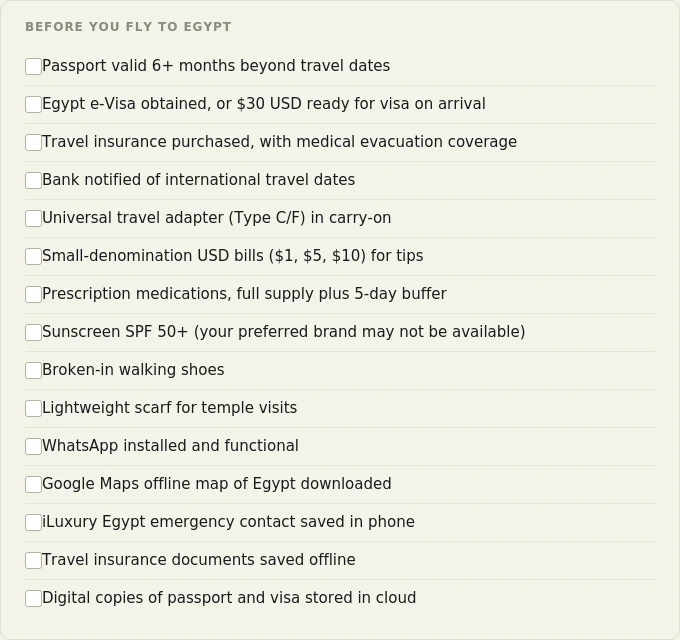Mark Prescription medications as packed

pos(33,294)
